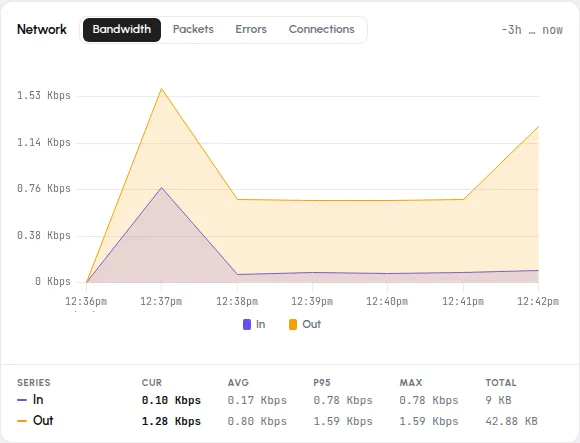Click the AVG column header
Screen dimensions: 580x443
[238, 383]
